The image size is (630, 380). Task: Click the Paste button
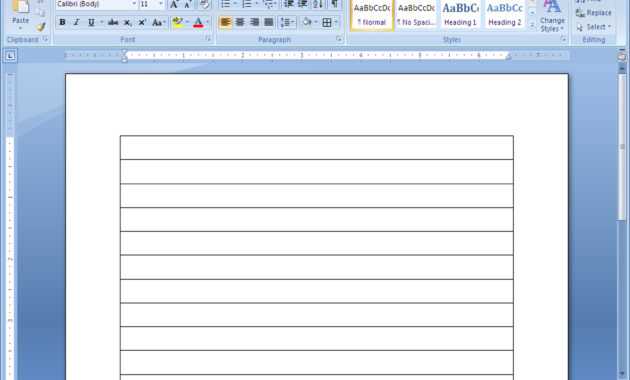pyautogui.click(x=20, y=15)
